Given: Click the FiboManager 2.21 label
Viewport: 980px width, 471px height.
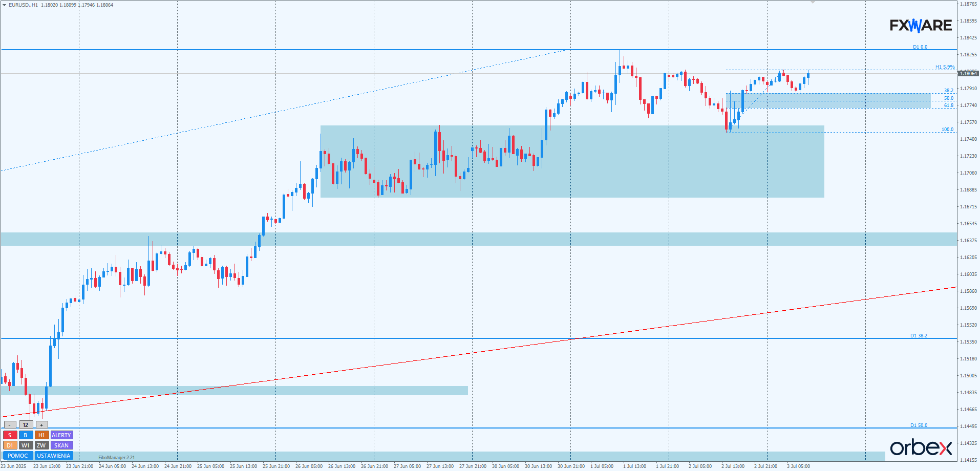Looking at the screenshot, I should click(x=116, y=458).
